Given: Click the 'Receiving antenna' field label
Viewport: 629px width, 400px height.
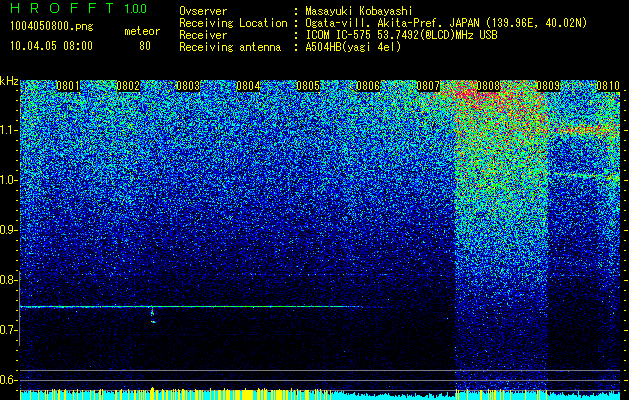Looking at the screenshot, I should (230, 47).
